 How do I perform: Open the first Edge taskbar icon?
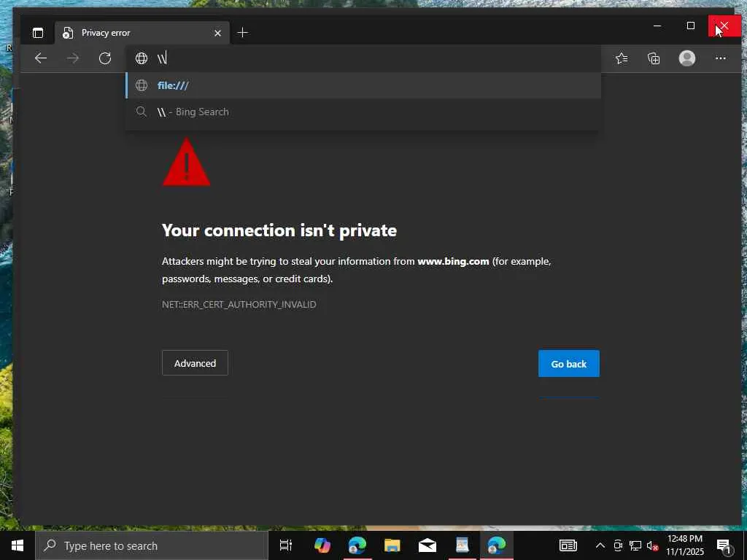357,545
